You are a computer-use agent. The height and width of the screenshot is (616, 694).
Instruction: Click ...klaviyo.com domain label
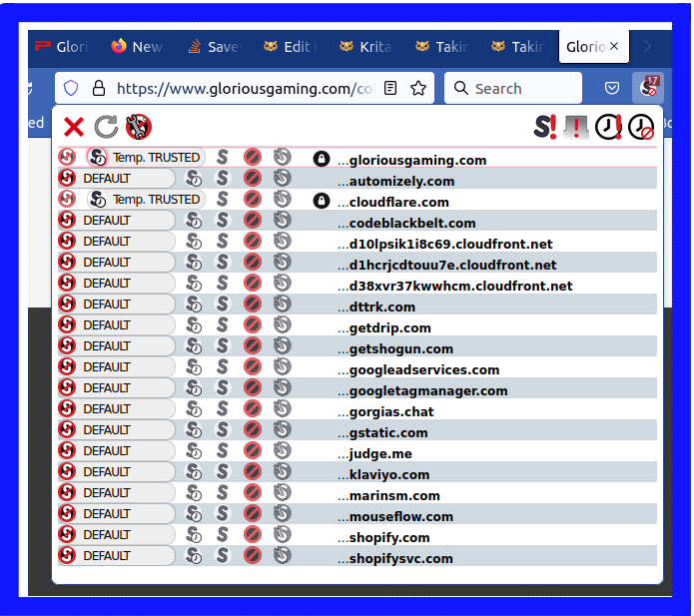tap(383, 475)
